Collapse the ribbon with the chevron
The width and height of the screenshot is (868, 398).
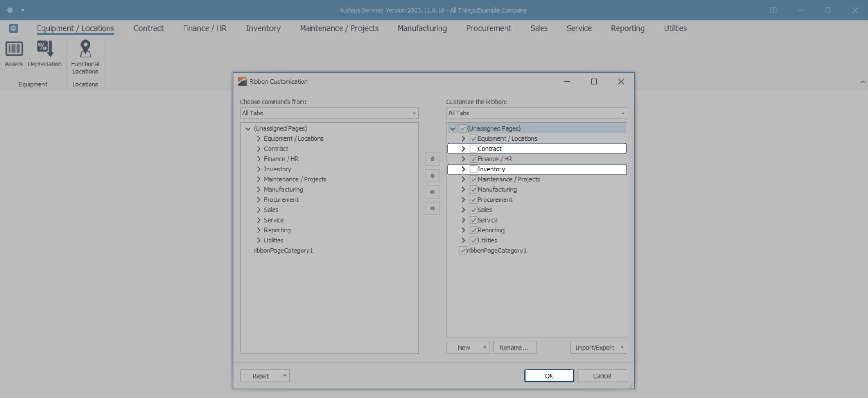point(863,82)
